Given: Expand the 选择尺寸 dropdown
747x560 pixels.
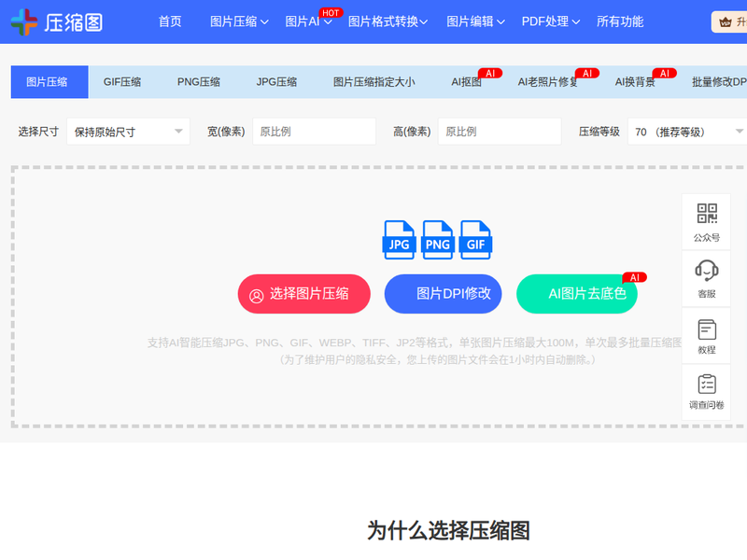Looking at the screenshot, I should 128,132.
